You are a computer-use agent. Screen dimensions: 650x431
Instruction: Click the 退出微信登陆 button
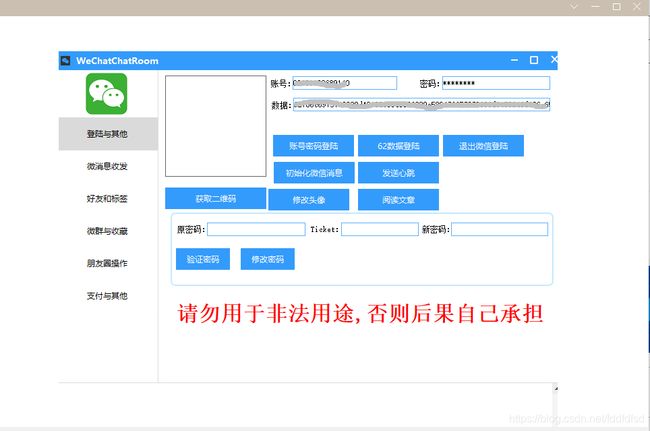(x=483, y=146)
